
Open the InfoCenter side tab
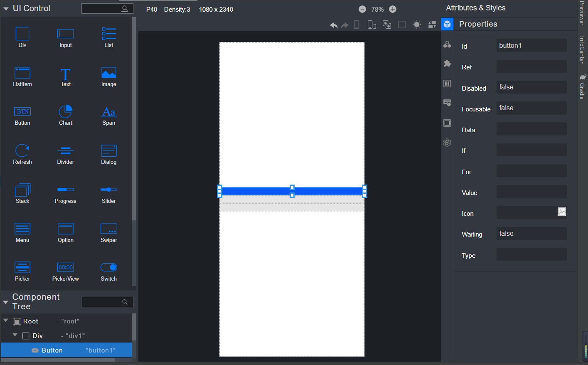tap(582, 50)
